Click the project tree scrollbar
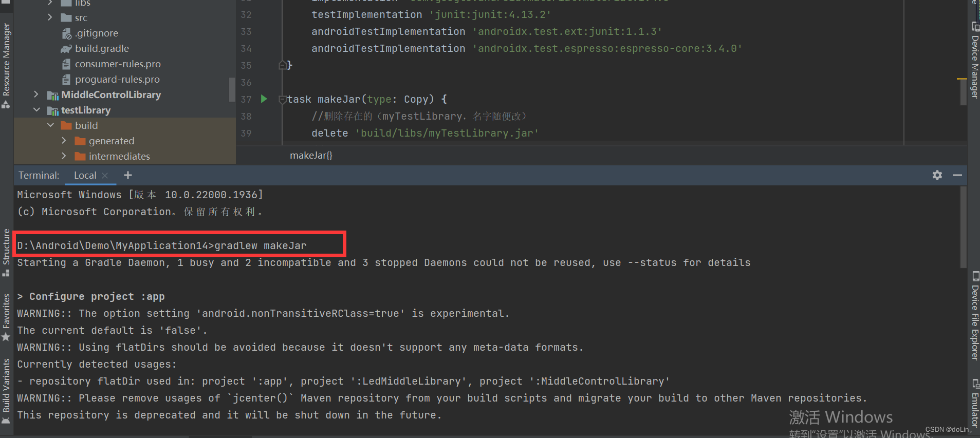980x438 pixels. (232, 90)
